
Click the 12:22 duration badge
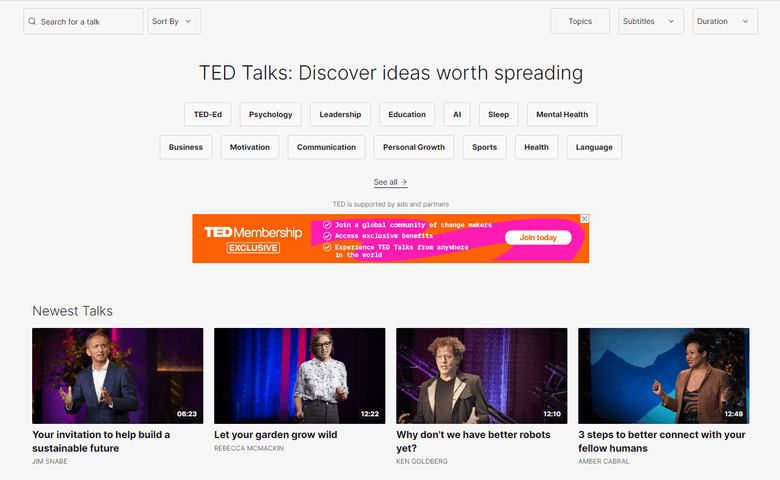370,414
